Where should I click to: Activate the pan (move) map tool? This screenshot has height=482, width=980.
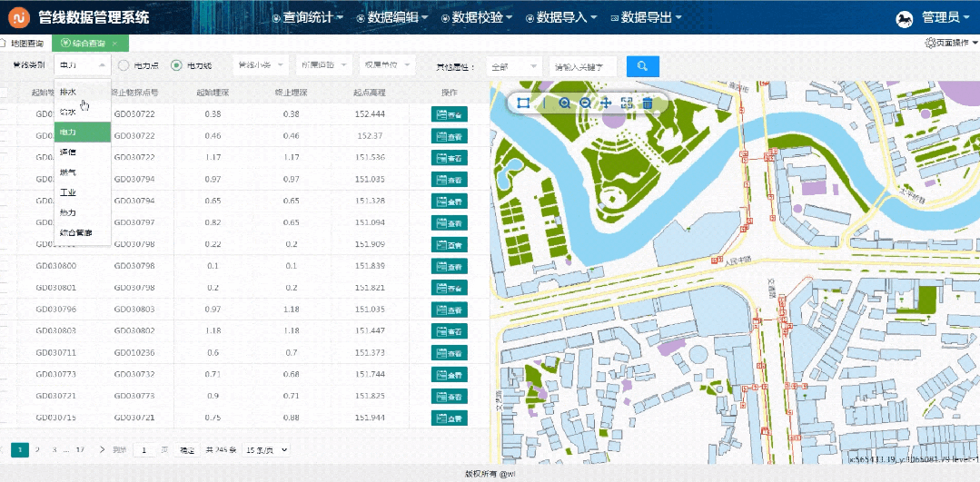(x=606, y=103)
